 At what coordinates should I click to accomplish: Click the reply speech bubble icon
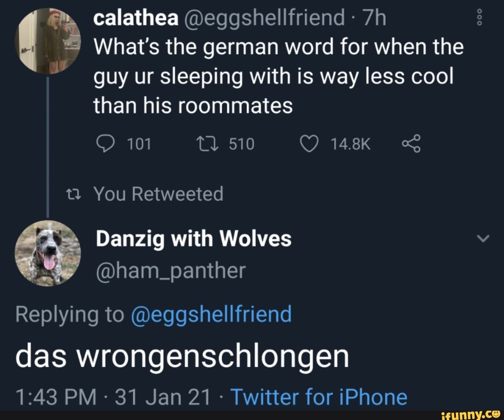105,143
